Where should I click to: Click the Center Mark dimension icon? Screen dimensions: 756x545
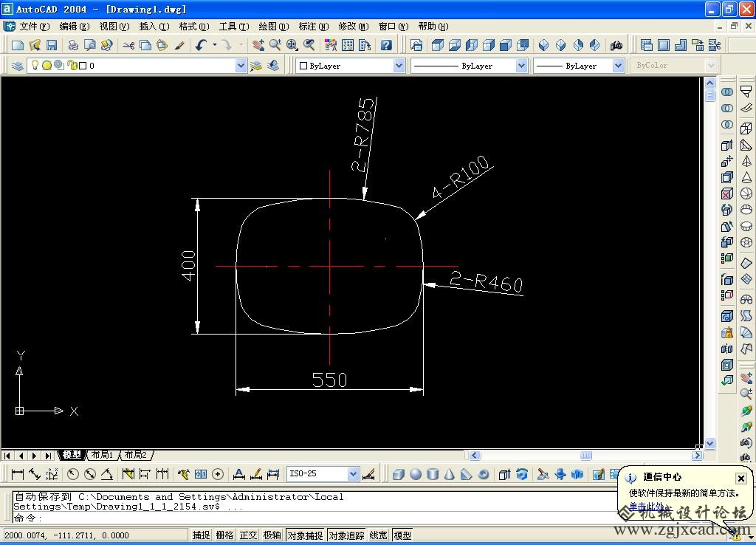click(x=218, y=474)
